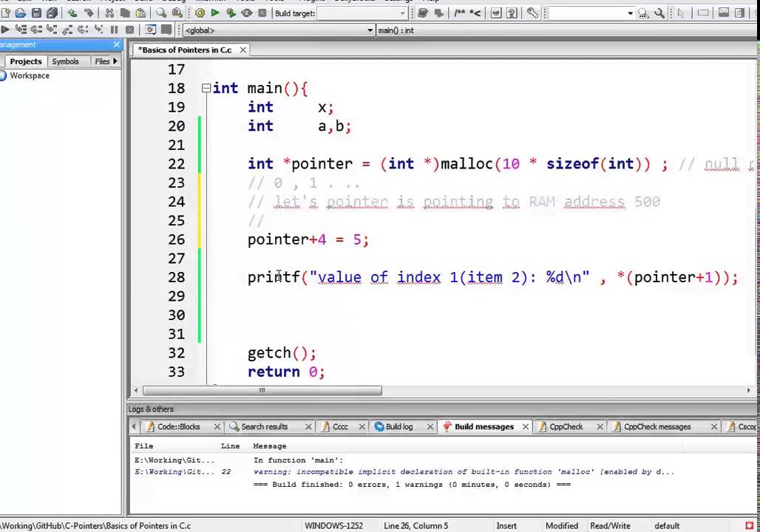Click the doxygen line comment *< icon

pos(475,13)
